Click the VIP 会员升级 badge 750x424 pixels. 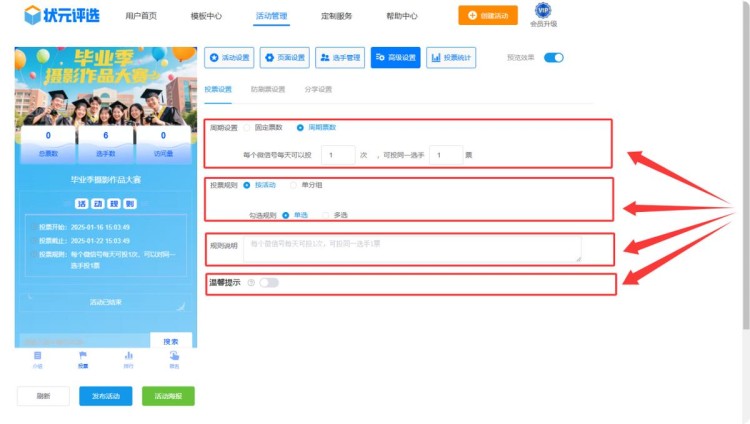pyautogui.click(x=543, y=14)
